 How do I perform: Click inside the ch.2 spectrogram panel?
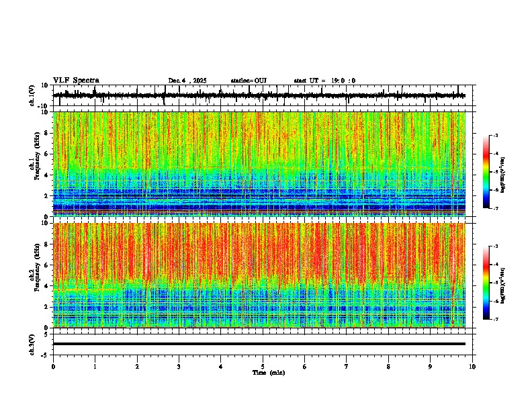pos(259,275)
